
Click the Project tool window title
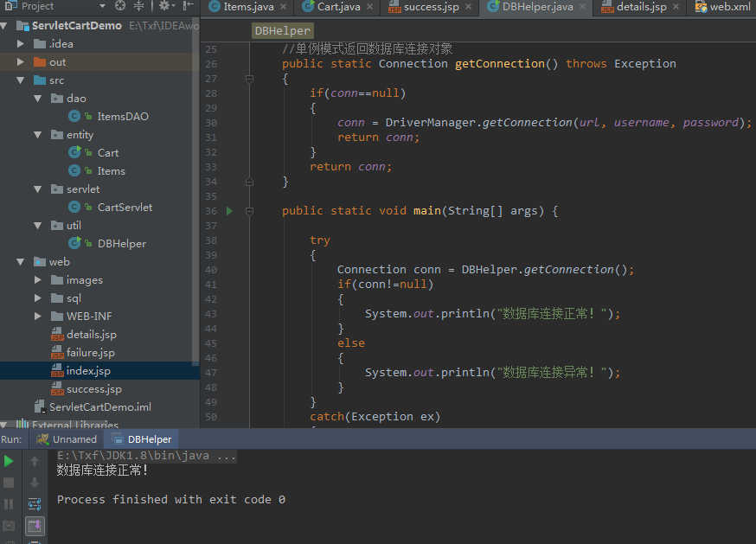[37, 6]
